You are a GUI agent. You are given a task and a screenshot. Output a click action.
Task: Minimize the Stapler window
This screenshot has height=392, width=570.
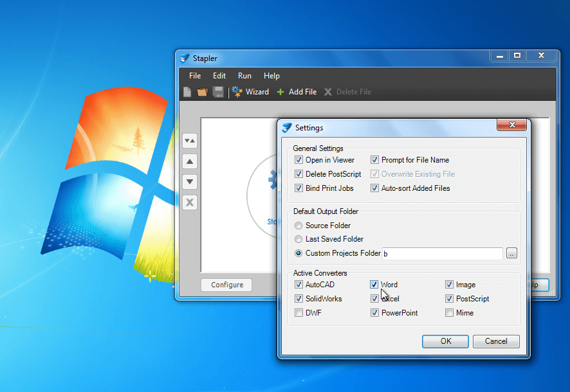[500, 56]
